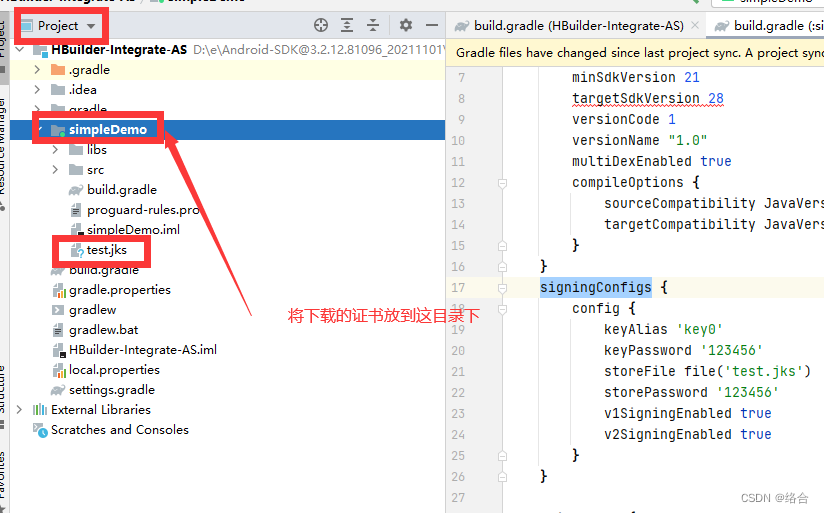Screen dimensions: 824x513
Task: Click the fold end marker on line 16
Action: click(x=502, y=267)
